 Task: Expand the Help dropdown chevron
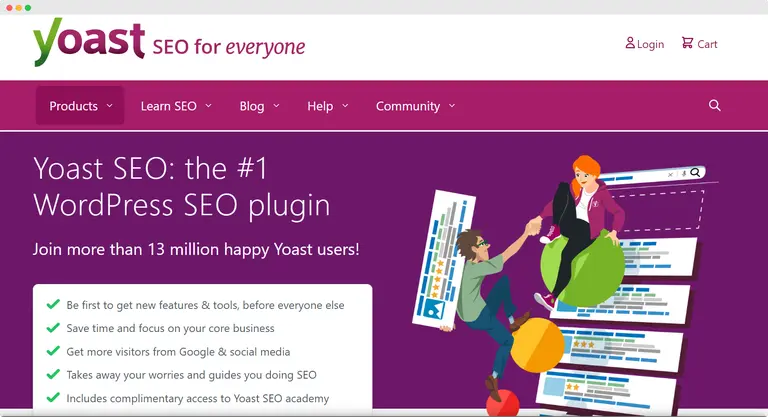click(345, 105)
